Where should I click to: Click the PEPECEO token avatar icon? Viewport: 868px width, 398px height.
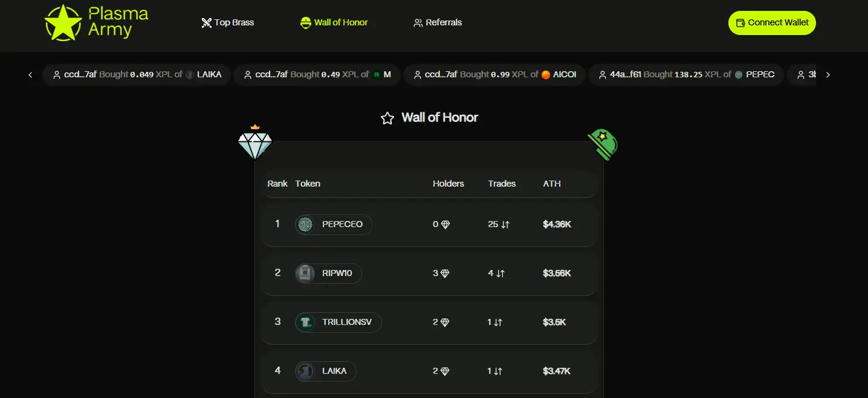(305, 225)
